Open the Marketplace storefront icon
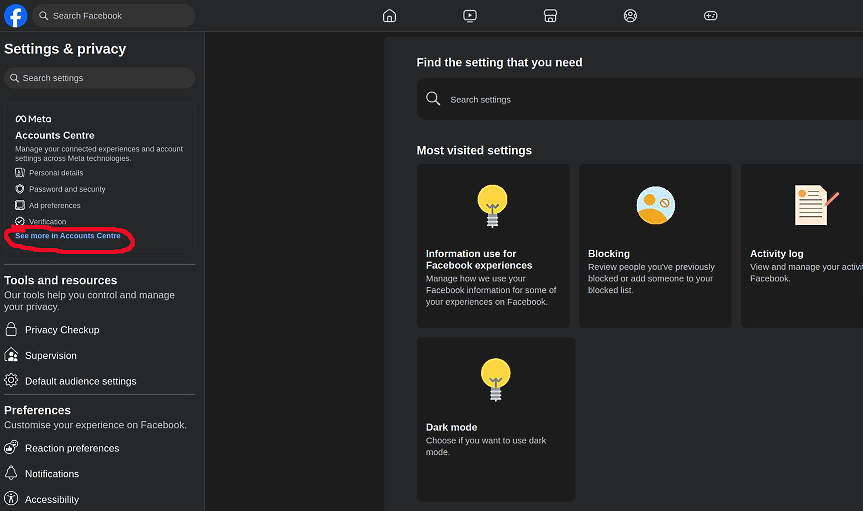Viewport: 863px width, 511px height. tap(550, 15)
